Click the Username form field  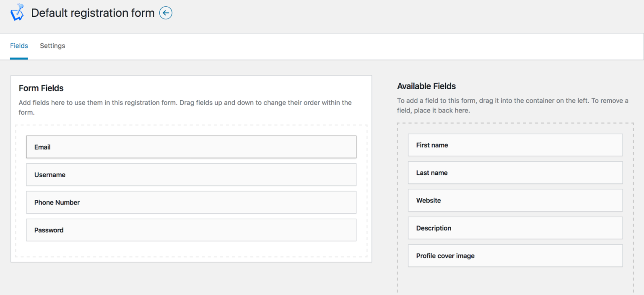click(191, 174)
